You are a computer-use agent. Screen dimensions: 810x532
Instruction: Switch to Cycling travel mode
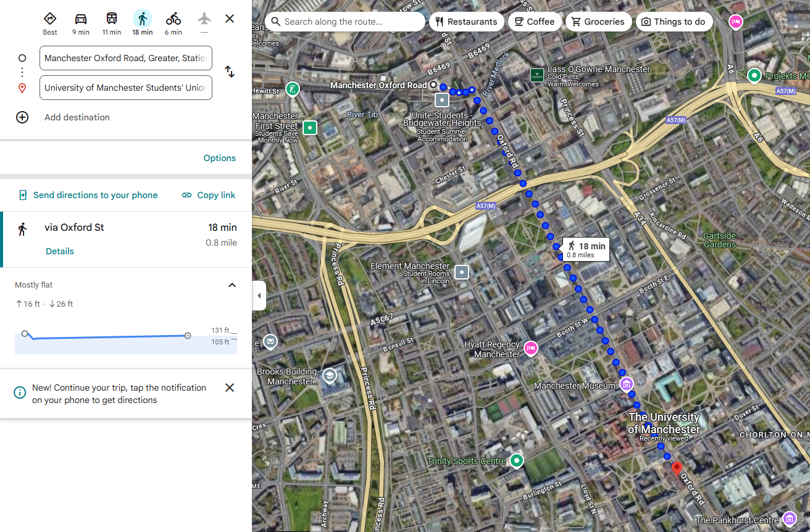point(173,19)
